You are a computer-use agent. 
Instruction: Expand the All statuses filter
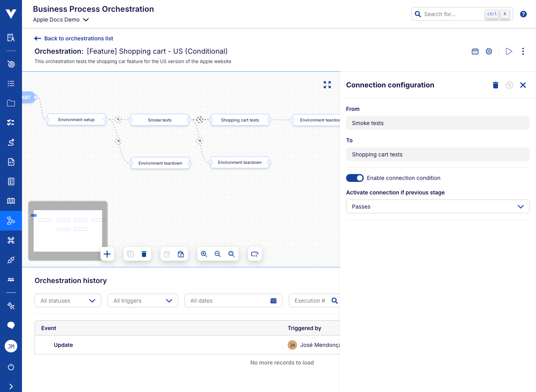68,301
